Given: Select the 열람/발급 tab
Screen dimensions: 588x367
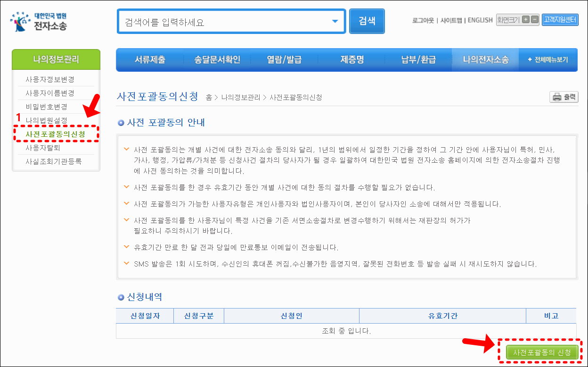Looking at the screenshot, I should tap(285, 60).
